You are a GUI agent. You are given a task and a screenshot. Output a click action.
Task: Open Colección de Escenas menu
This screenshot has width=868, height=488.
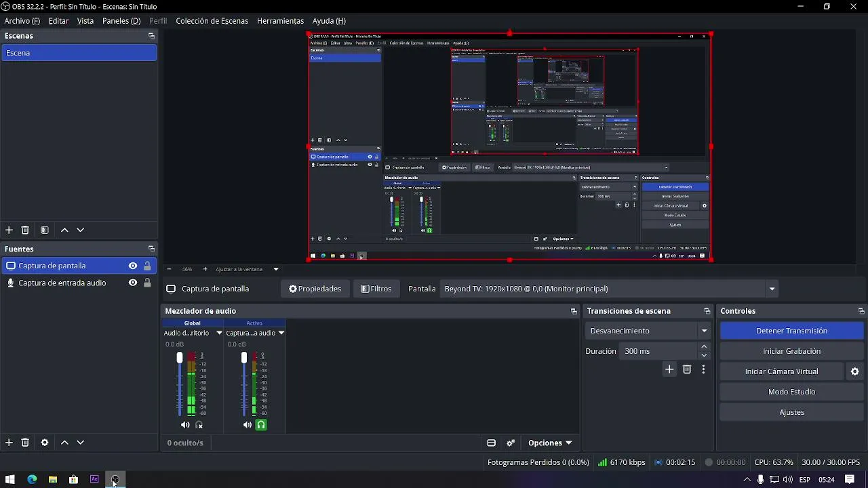pos(212,21)
